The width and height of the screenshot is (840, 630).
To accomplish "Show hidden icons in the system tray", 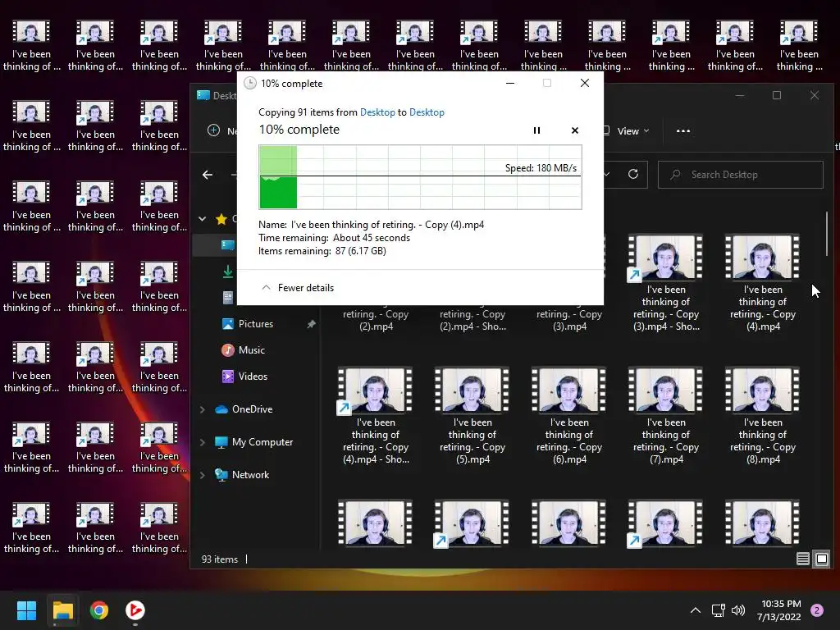I will click(696, 610).
